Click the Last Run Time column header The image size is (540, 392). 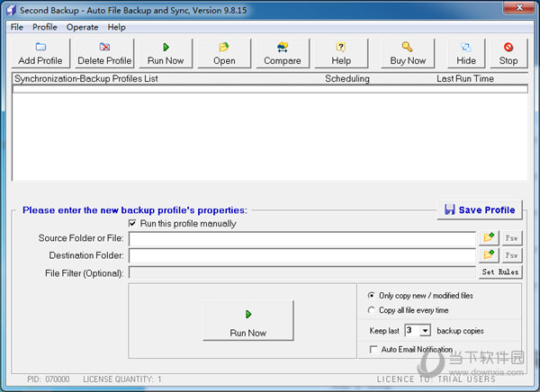pyautogui.click(x=465, y=79)
